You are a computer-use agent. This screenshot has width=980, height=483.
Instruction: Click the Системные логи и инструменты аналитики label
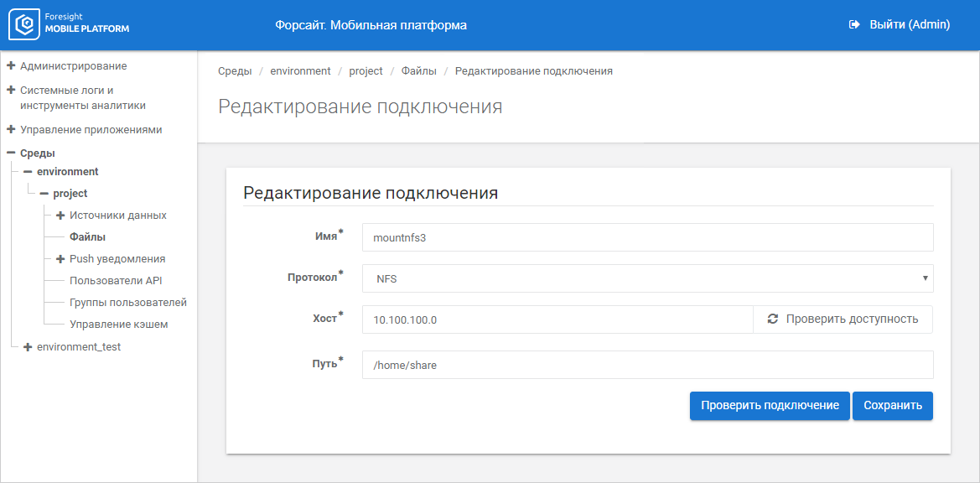(x=83, y=97)
